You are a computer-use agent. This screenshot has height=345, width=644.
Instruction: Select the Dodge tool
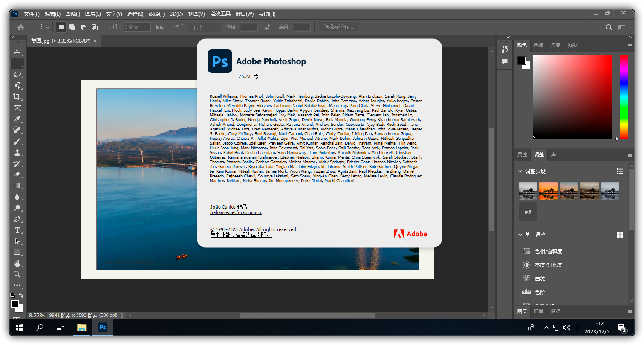point(17,208)
